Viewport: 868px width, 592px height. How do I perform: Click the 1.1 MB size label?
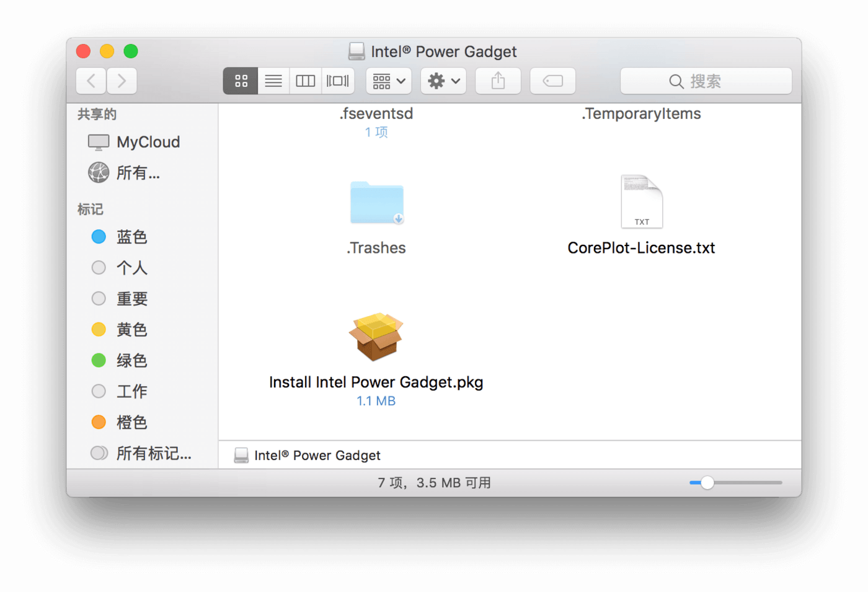[376, 401]
